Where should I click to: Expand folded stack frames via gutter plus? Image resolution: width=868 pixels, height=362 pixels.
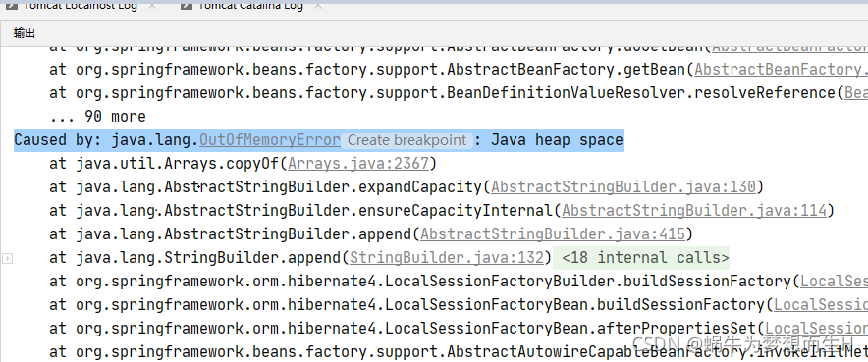(x=7, y=258)
